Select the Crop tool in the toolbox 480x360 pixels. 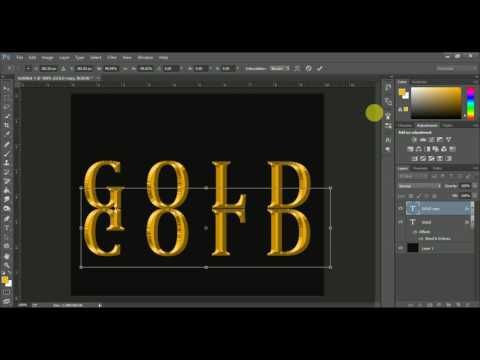tap(6, 125)
